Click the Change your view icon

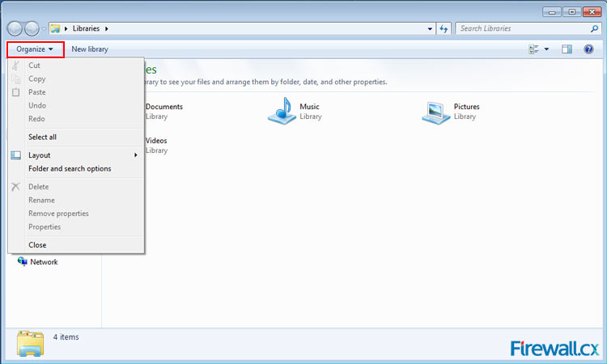[x=534, y=49]
